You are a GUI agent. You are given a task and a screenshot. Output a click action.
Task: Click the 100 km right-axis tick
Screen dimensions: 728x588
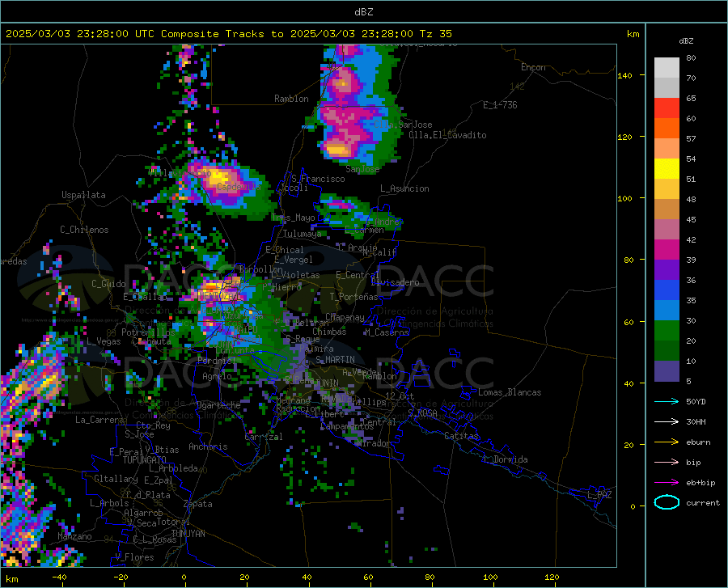click(x=625, y=198)
